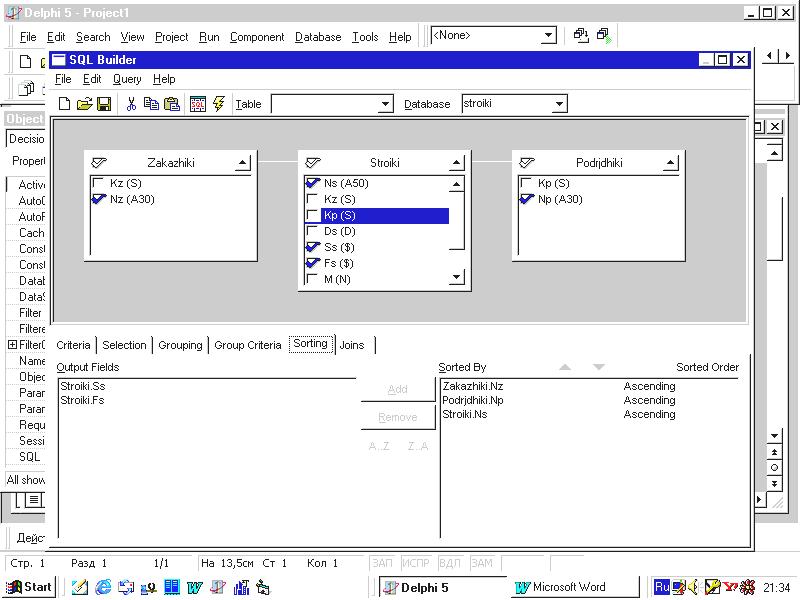Select Stroiki.Fs in Output Fields
Viewport: 800px width, 600px height.
(x=83, y=400)
